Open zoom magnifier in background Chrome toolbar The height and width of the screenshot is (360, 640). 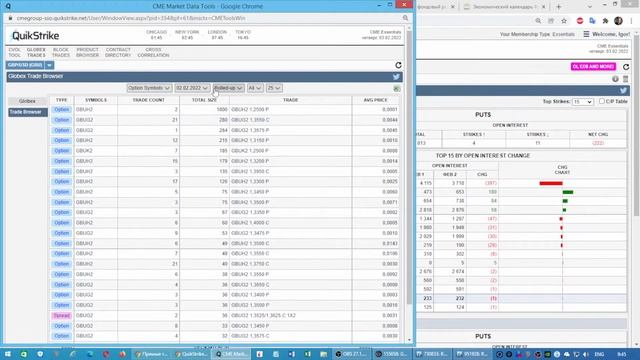click(538, 21)
